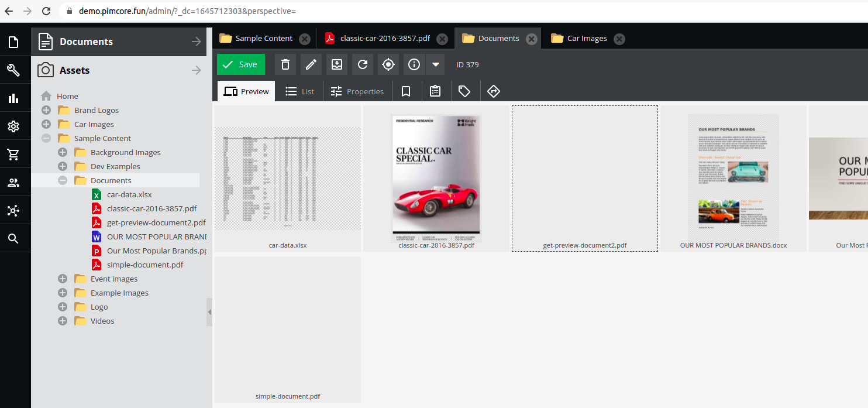This screenshot has height=408, width=868.
Task: Open the Search magnifier in the sidebar
Action: click(x=15, y=238)
